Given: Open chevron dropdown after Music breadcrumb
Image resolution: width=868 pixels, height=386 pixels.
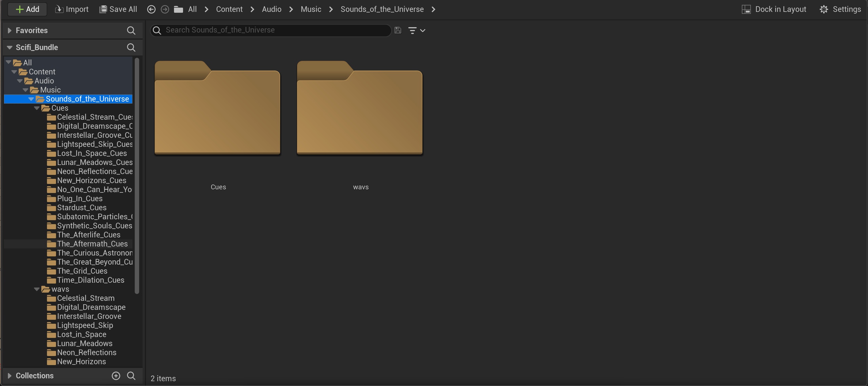Looking at the screenshot, I should tap(331, 9).
